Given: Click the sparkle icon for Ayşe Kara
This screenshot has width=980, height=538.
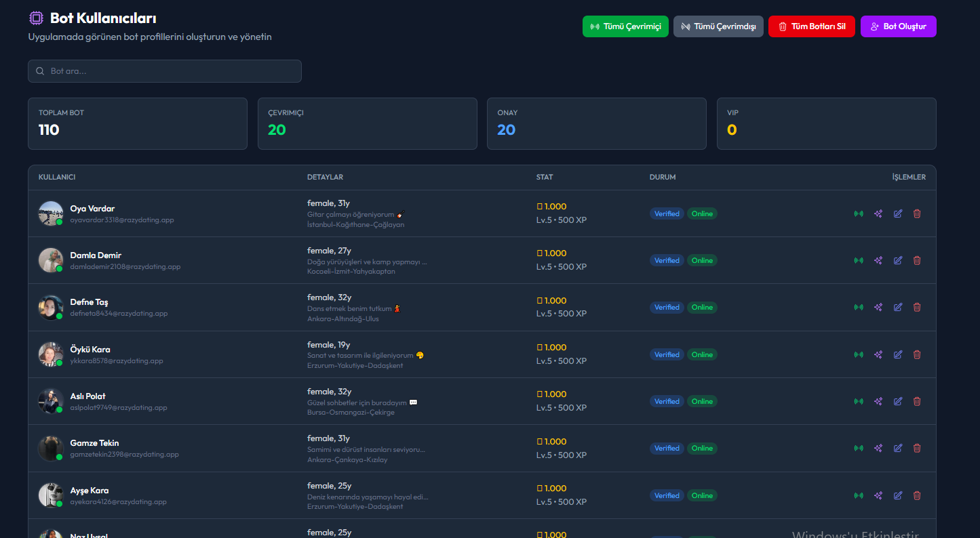Looking at the screenshot, I should point(878,495).
